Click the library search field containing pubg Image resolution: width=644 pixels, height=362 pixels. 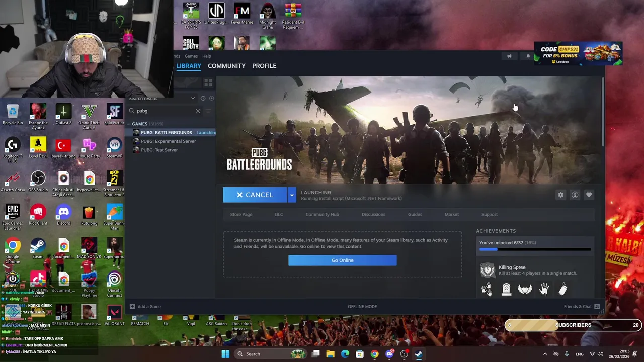164,111
